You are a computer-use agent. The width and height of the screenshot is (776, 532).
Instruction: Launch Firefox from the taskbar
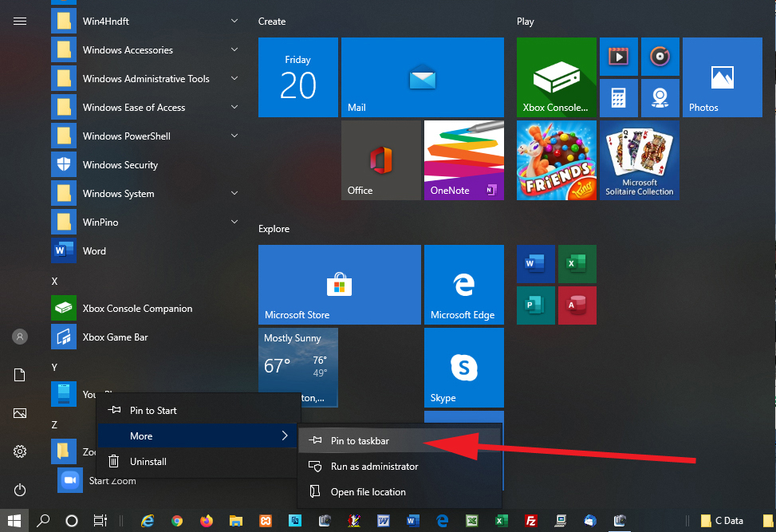[207, 521]
